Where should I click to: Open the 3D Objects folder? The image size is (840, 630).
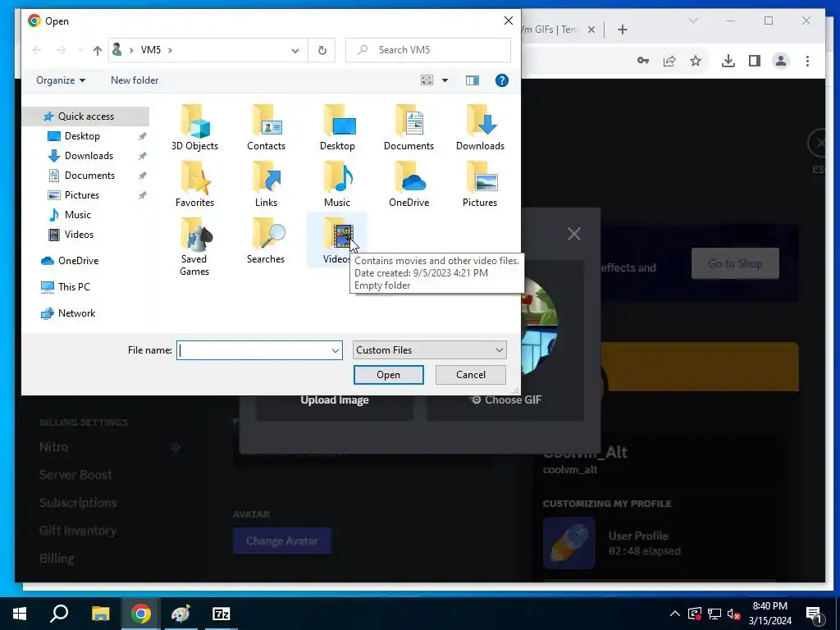coord(194,128)
